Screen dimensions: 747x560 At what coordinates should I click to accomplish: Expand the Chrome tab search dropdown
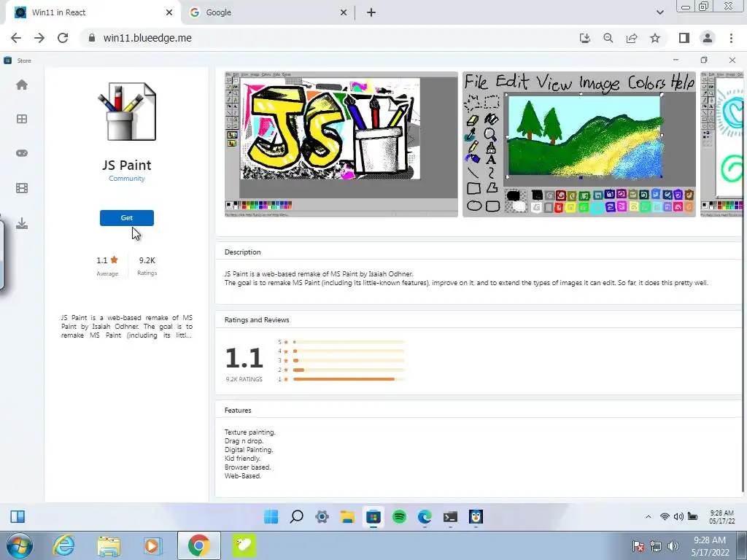point(659,12)
